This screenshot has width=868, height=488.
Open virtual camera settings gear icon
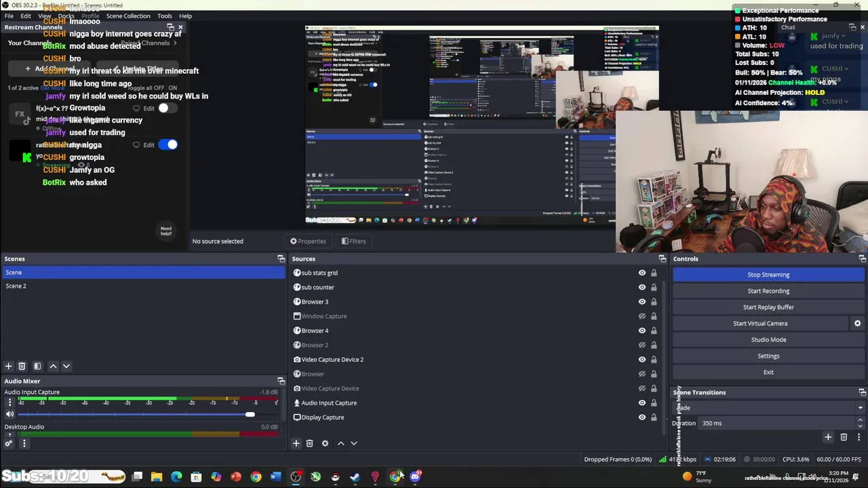coord(857,323)
